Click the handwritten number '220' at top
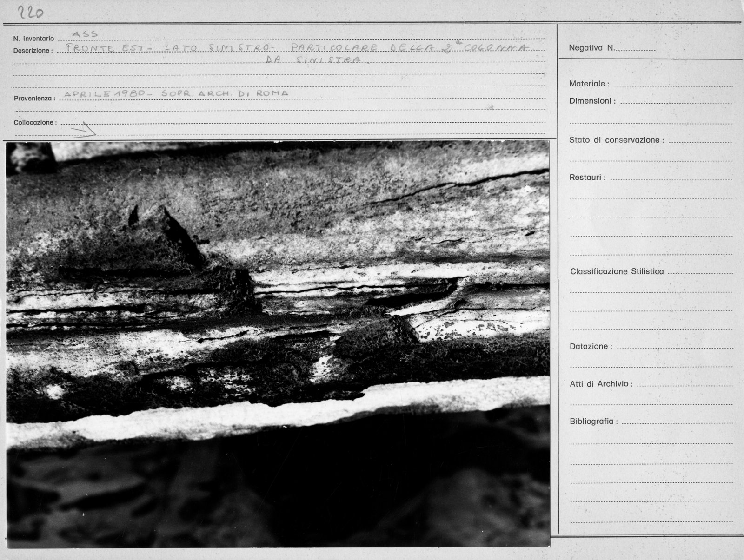The width and height of the screenshot is (744, 560). coord(30,13)
